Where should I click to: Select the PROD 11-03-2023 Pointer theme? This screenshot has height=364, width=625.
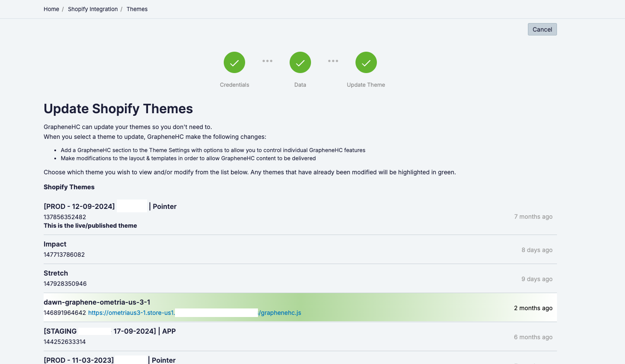(300, 358)
